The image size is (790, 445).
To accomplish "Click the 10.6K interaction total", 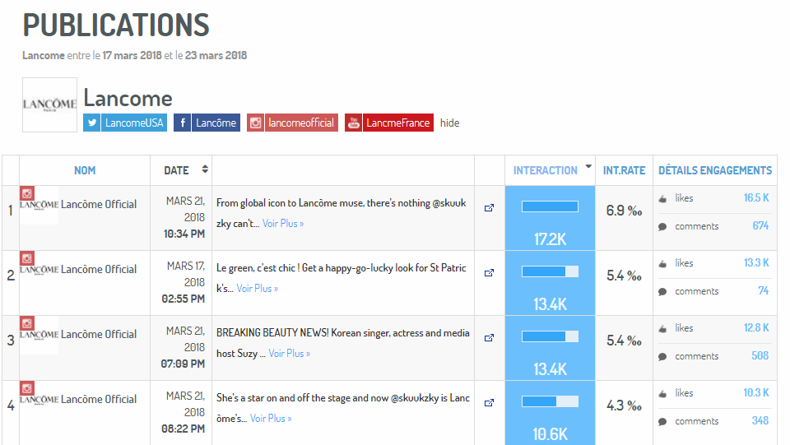I will (550, 434).
